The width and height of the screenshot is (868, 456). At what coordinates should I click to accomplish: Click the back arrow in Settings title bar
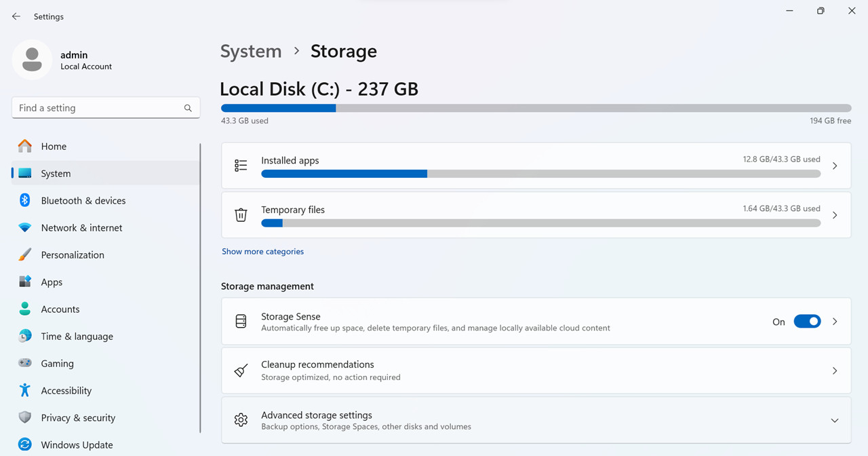click(x=16, y=16)
